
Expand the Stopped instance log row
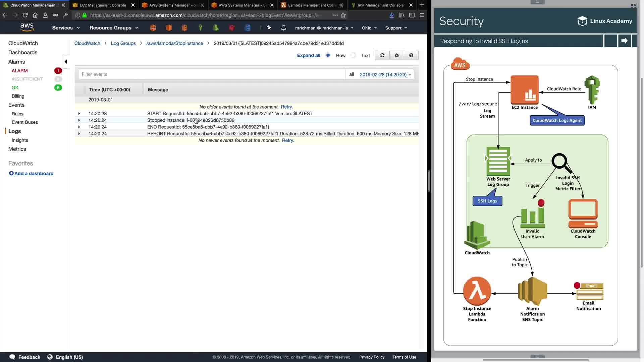pos(79,120)
